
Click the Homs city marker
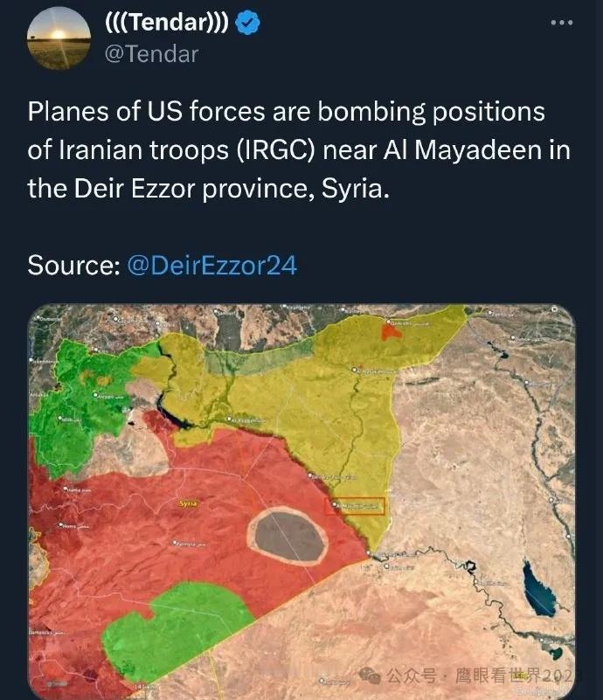pyautogui.click(x=60, y=525)
